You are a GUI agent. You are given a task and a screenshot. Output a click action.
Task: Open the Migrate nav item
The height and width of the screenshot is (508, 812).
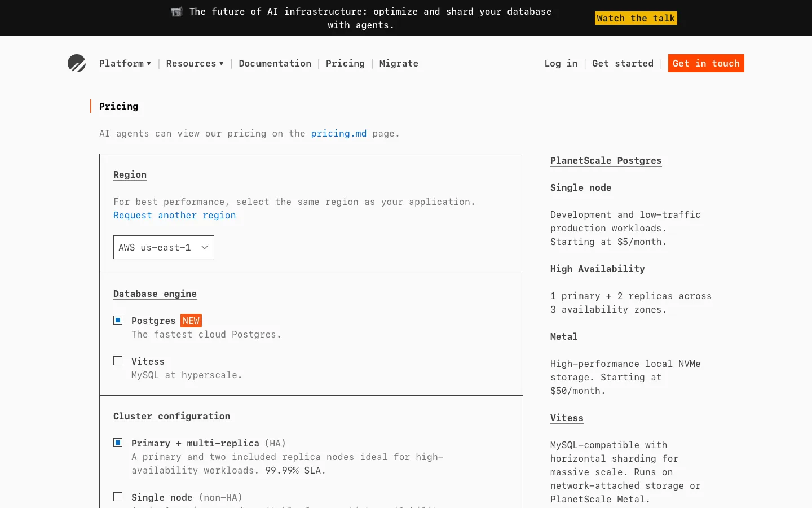coord(399,63)
